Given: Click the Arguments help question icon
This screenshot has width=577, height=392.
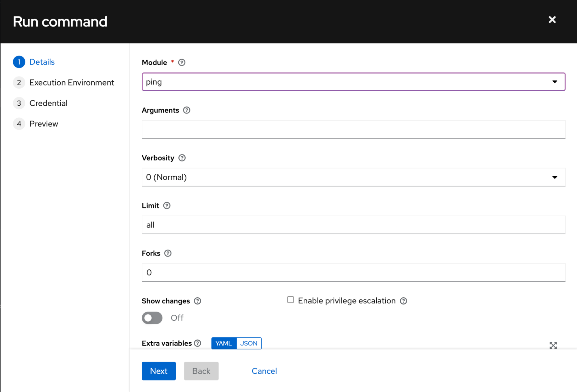Looking at the screenshot, I should click(x=187, y=110).
